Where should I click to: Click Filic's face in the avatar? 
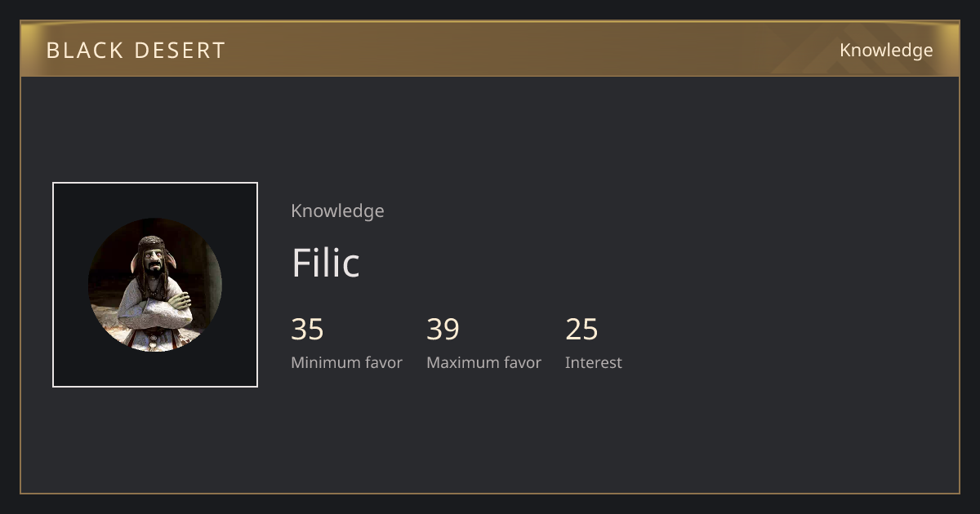point(154,261)
